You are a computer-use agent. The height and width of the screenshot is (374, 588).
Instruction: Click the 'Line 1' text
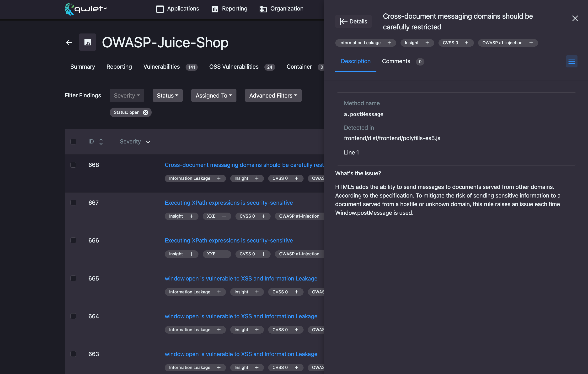[x=351, y=152]
